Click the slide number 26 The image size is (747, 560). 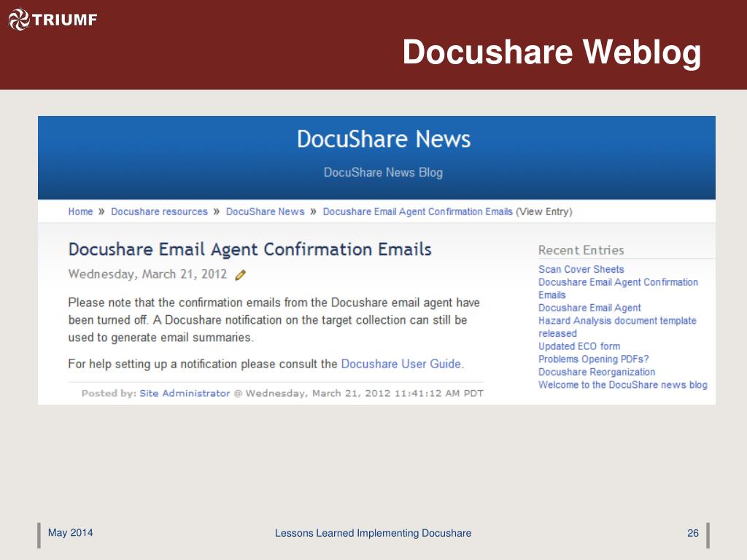[x=693, y=533]
